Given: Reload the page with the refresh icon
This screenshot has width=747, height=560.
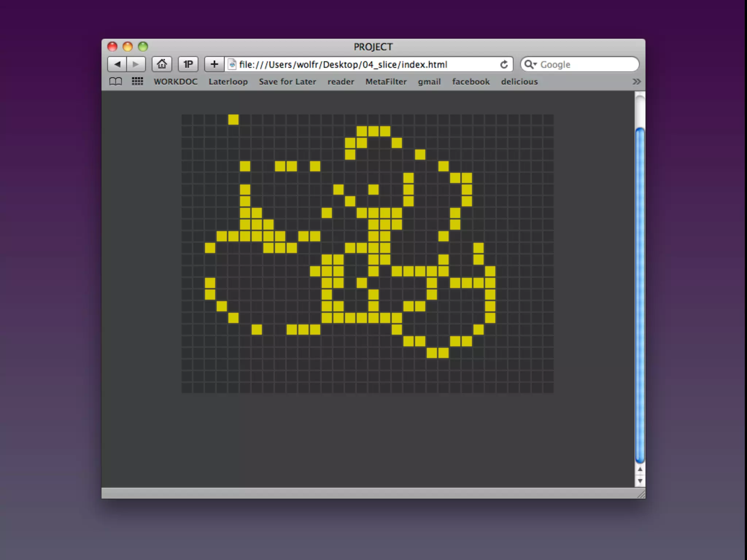Looking at the screenshot, I should (x=504, y=65).
